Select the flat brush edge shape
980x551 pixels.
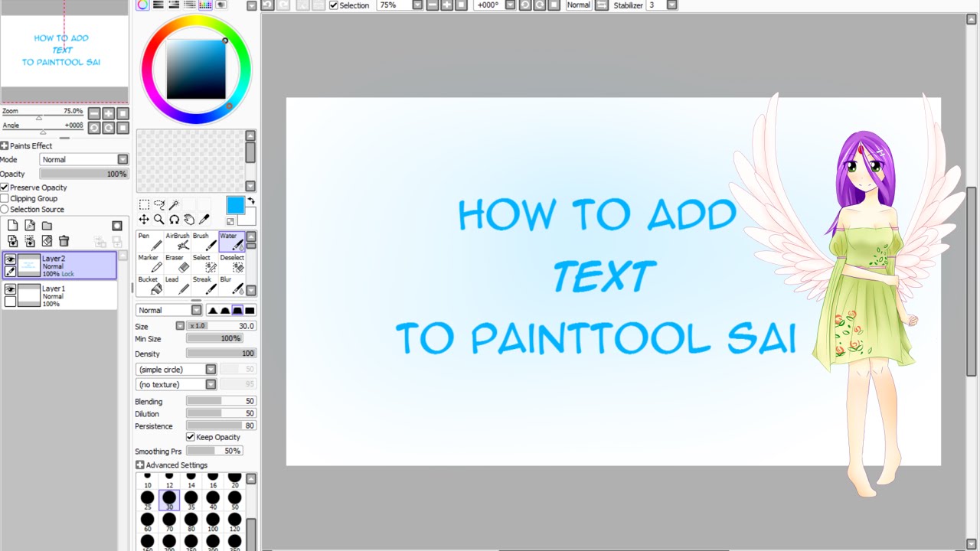pos(250,310)
